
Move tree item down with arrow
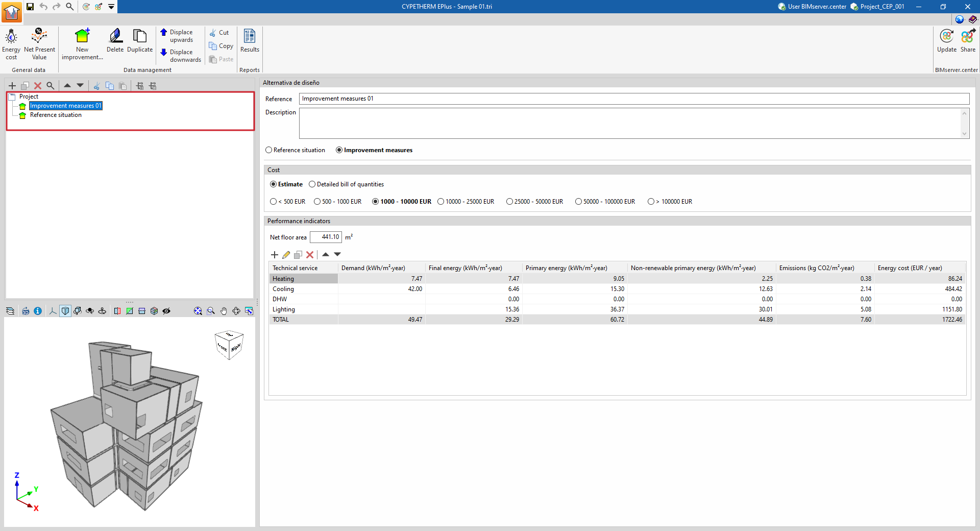click(x=80, y=86)
